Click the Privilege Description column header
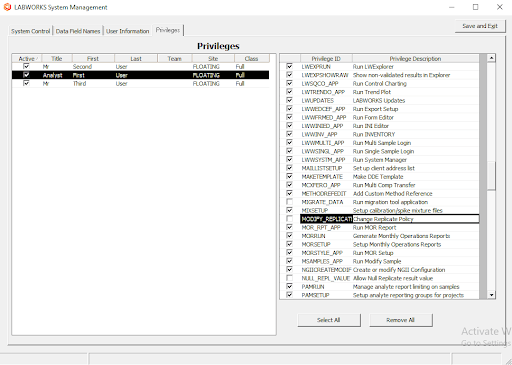The width and height of the screenshot is (512, 365). click(x=415, y=59)
